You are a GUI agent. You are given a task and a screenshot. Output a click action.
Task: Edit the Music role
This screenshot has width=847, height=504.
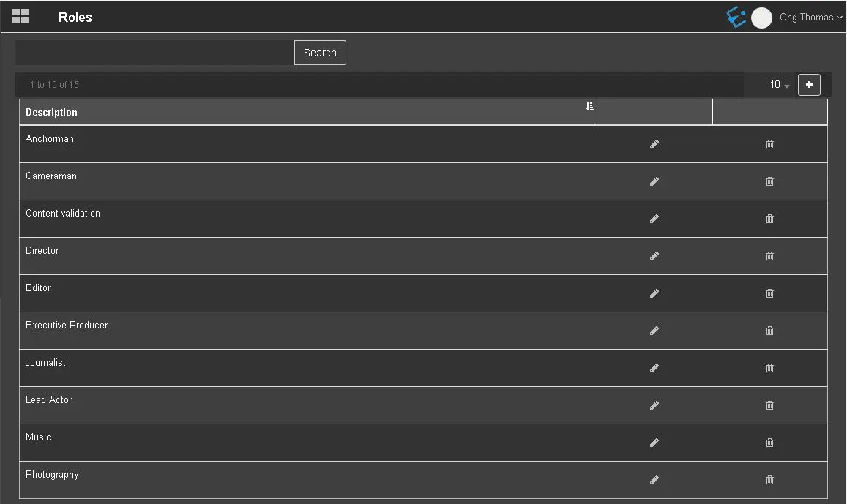point(654,443)
